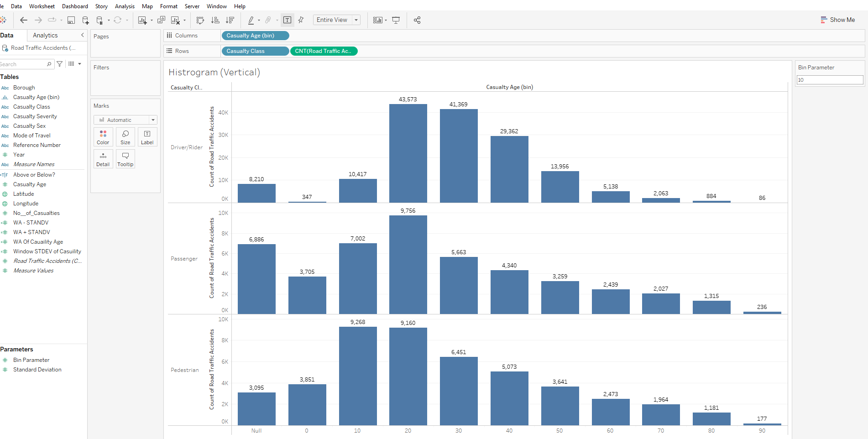Image resolution: width=868 pixels, height=439 pixels.
Task: Click the Undo back arrow
Action: click(x=24, y=20)
